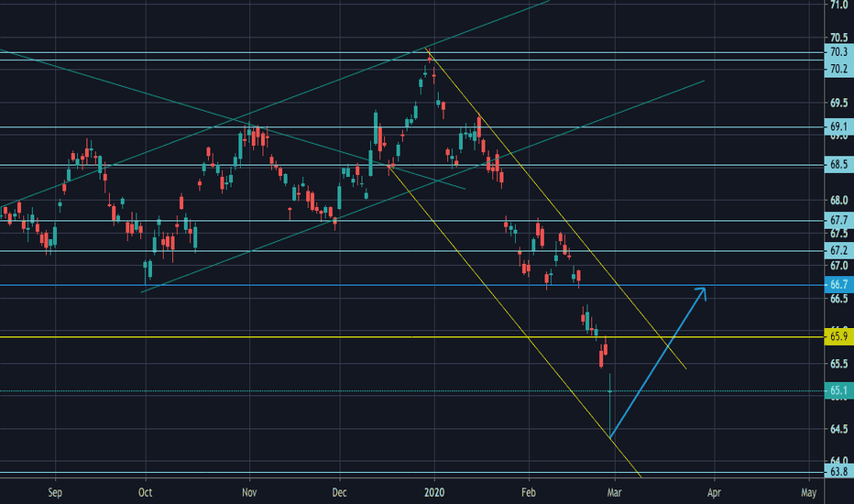Select the 68.5 highlighted price label
This screenshot has width=854, height=504.
tap(838, 165)
